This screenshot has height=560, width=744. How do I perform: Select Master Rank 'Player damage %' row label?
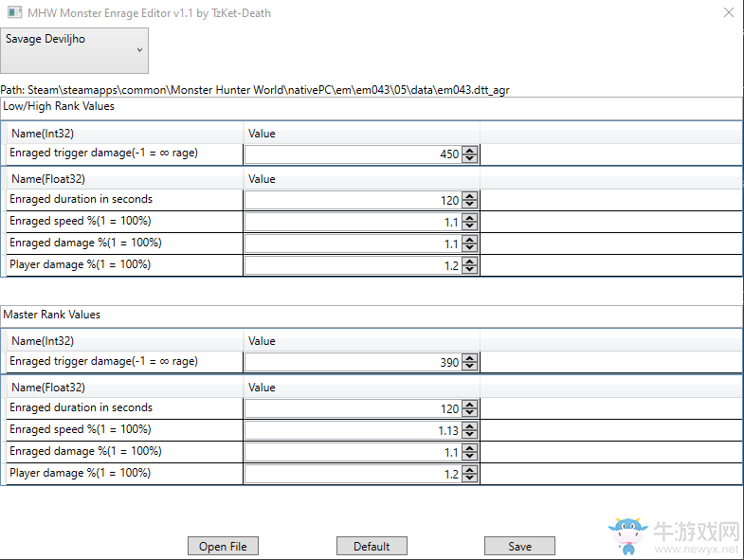pyautogui.click(x=81, y=473)
